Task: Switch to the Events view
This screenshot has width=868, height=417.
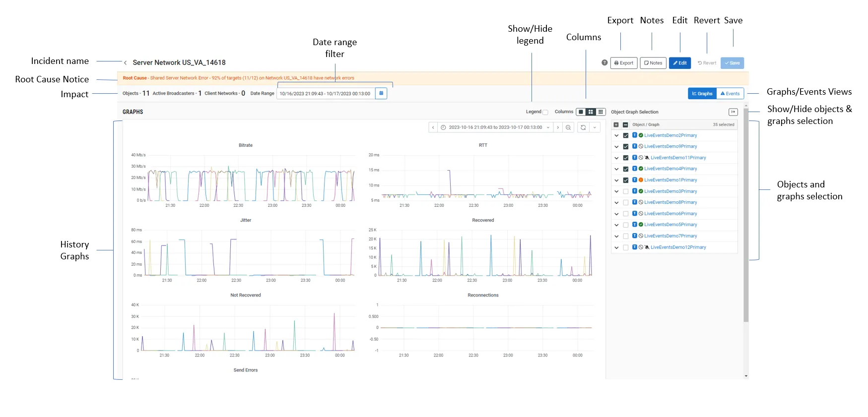Action: click(x=730, y=94)
